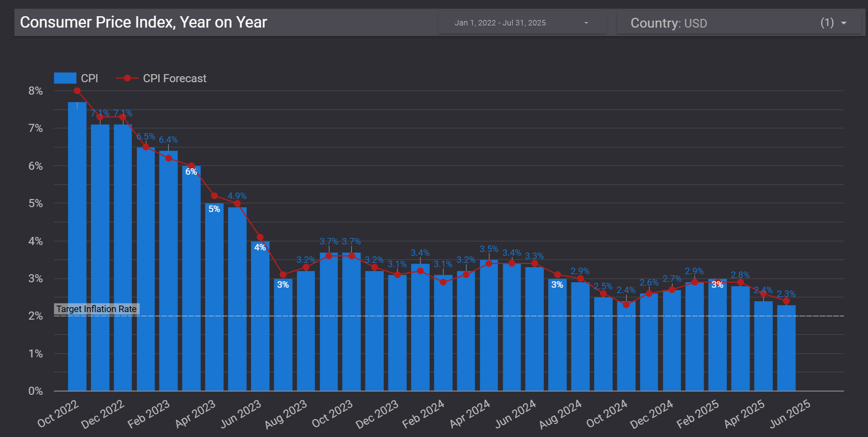Click the arrow beside Jul 31, 2025
Image resolution: width=868 pixels, height=437 pixels.
point(586,23)
